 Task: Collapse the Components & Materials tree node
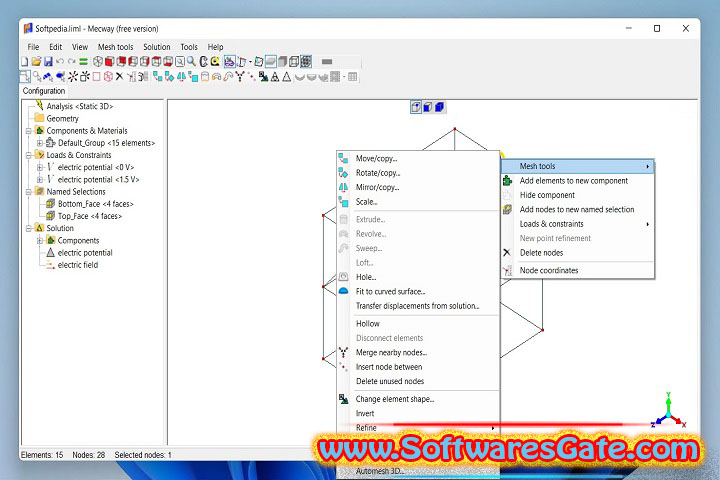pos(28,131)
